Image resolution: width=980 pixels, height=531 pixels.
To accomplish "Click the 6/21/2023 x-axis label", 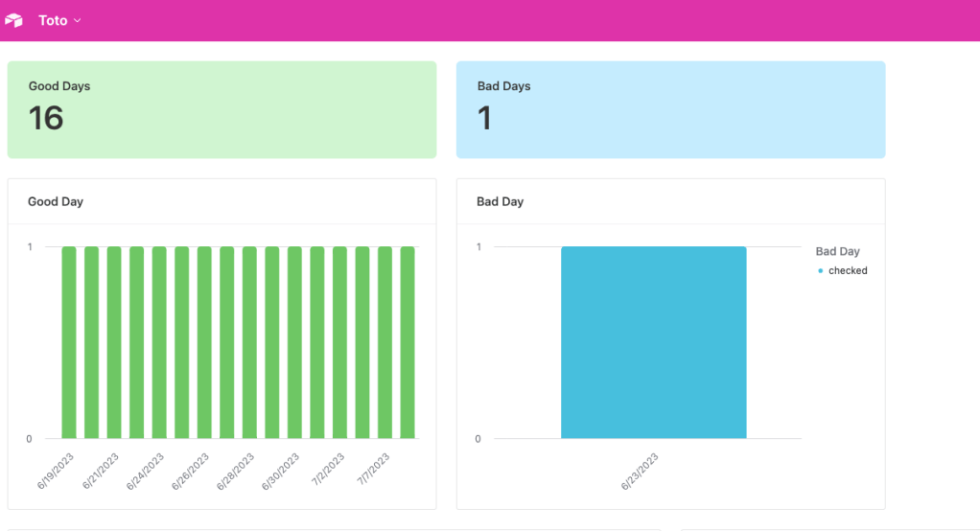I will click(x=102, y=472).
